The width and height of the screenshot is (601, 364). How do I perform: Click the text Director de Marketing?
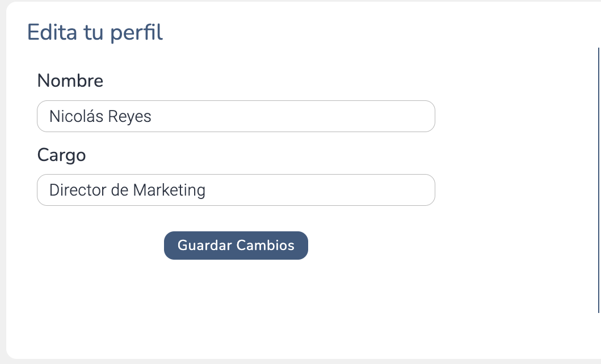point(128,189)
